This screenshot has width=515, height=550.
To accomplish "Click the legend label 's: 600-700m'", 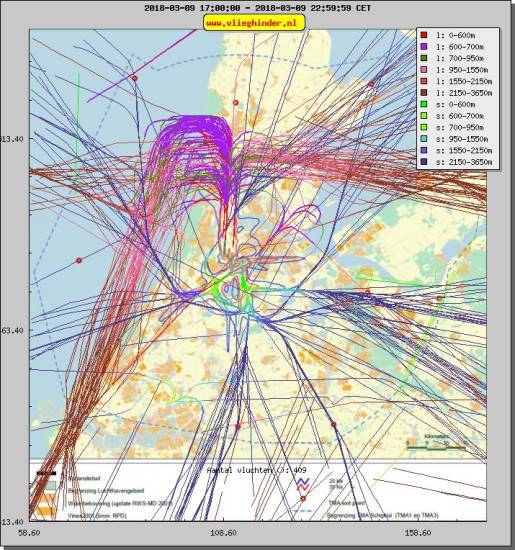I will tap(460, 116).
